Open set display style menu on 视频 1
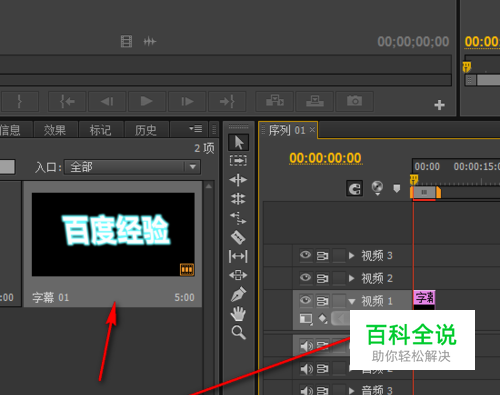Image resolution: width=500 pixels, height=395 pixels. point(306,319)
